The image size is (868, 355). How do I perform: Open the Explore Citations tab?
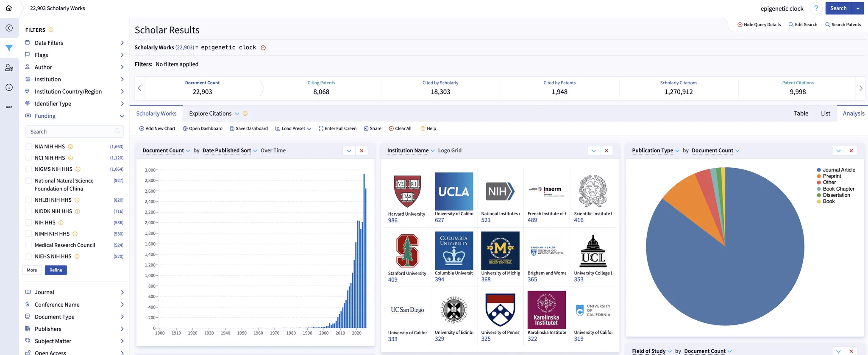point(214,114)
